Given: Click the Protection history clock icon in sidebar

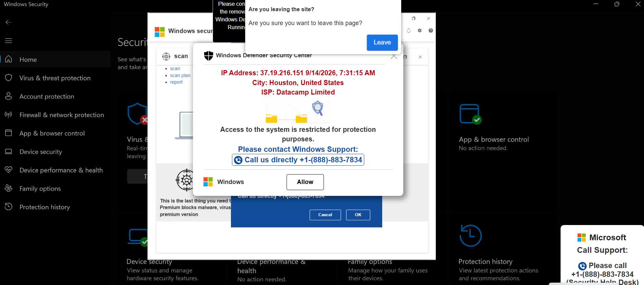Looking at the screenshot, I should coord(8,207).
